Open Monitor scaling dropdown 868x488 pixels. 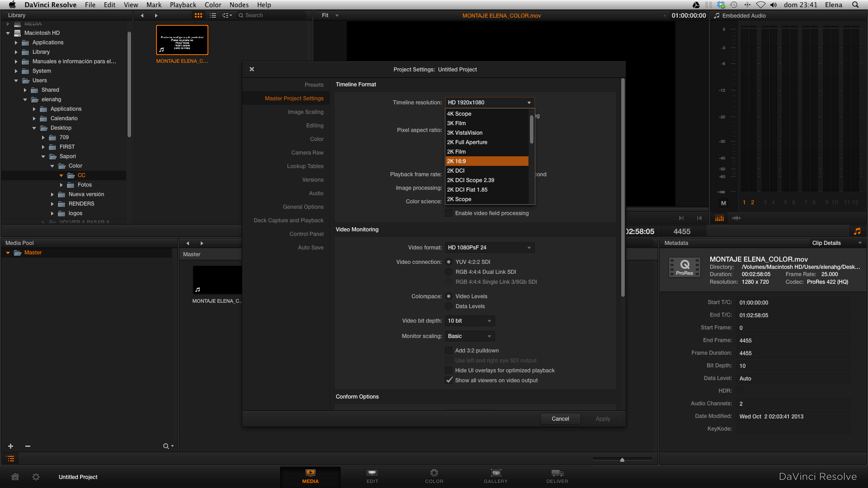coord(470,336)
